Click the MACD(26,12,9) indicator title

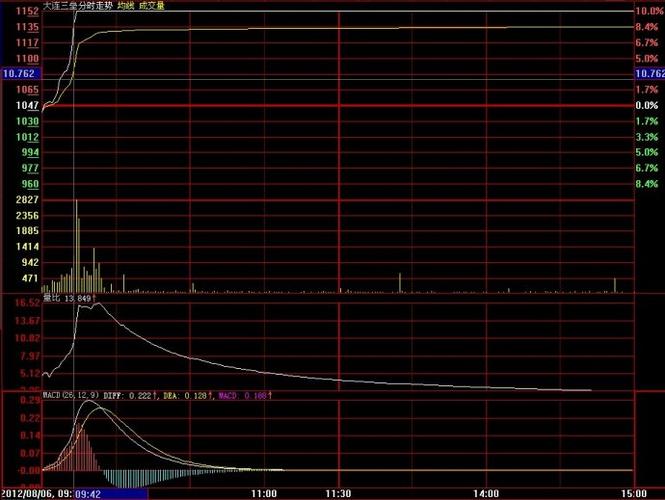click(71, 395)
